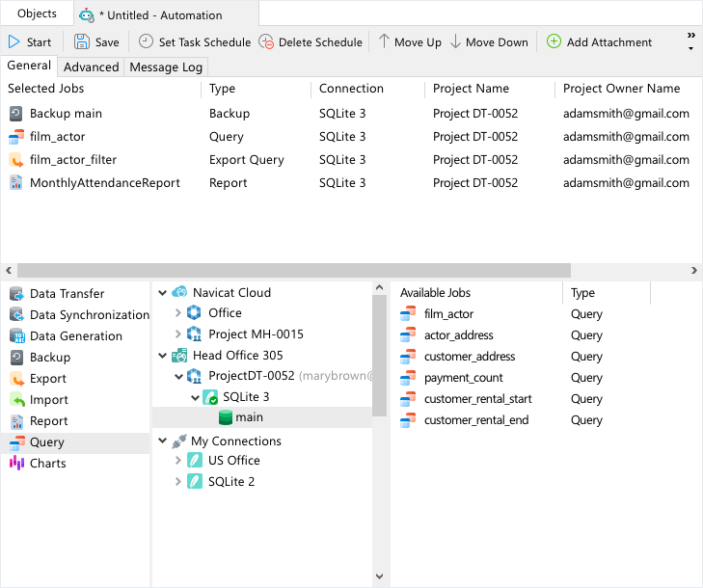This screenshot has width=703, height=588.
Task: Open the Message Log tab
Action: (166, 67)
